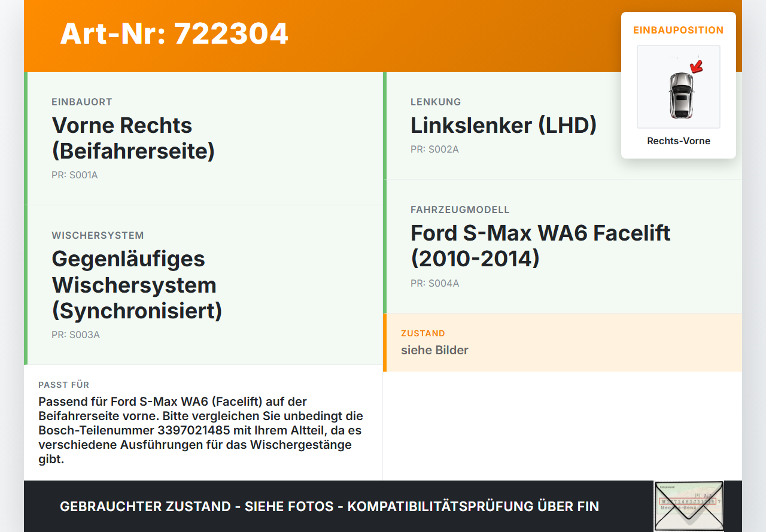Select the Art-Nr: 722304 heading

tap(174, 34)
